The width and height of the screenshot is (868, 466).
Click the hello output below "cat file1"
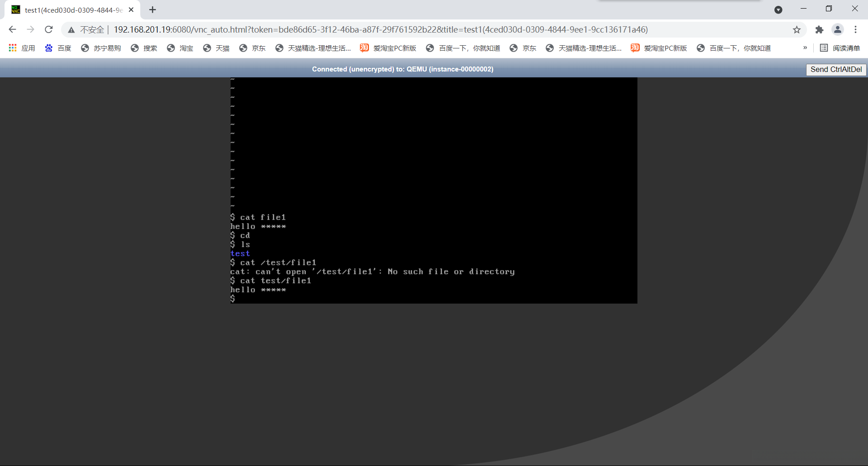pos(258,226)
